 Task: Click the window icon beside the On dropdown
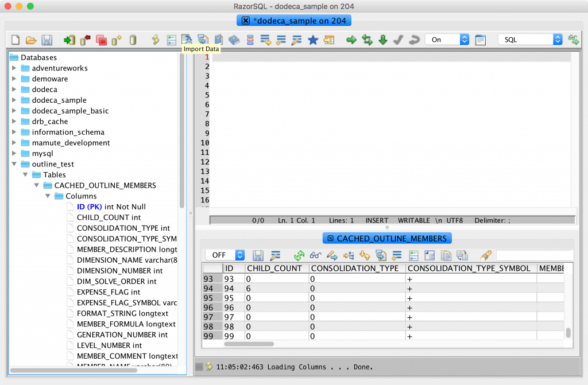point(481,40)
